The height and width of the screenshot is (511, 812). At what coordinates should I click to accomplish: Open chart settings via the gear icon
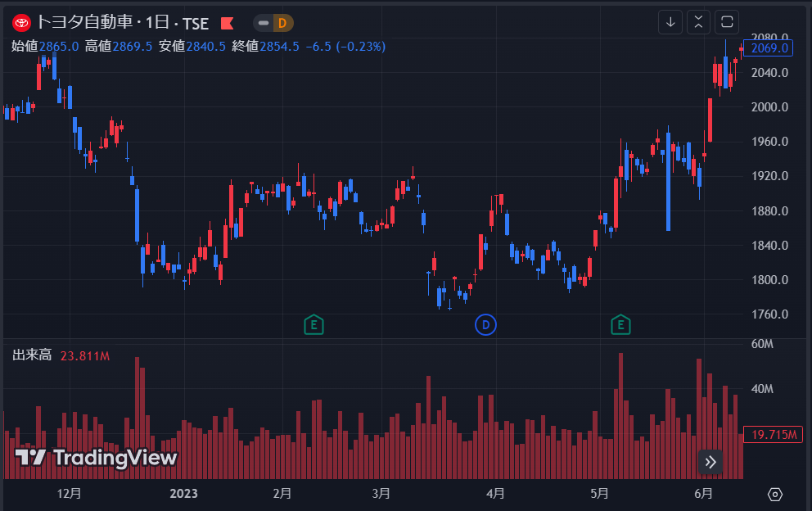tap(776, 494)
